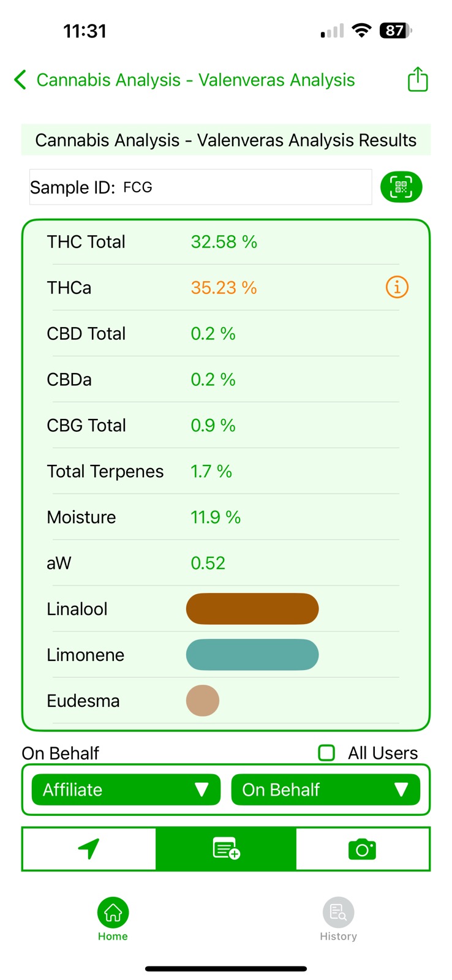
Task: Scan a QR code for Sample ID
Action: click(x=401, y=187)
